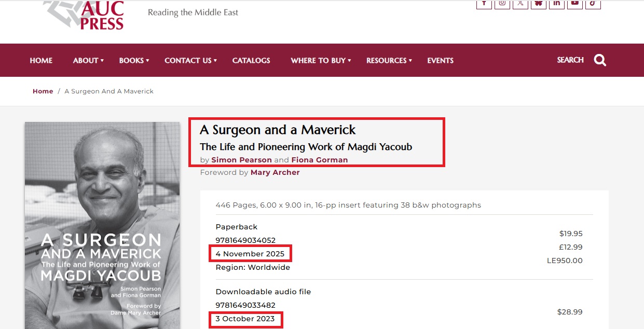Open the Instagram social icon
Image resolution: width=644 pixels, height=329 pixels.
[502, 4]
